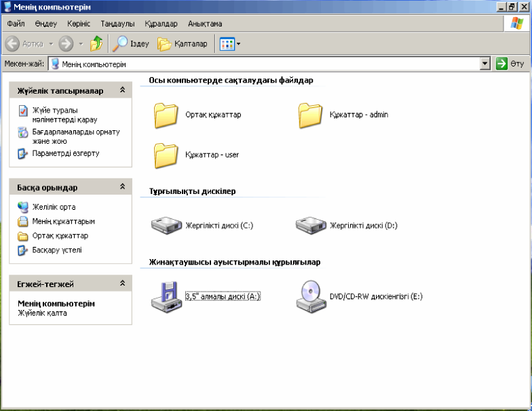Click the Құжаттар - user label
Viewport: 532px width, 411px height.
coord(212,155)
